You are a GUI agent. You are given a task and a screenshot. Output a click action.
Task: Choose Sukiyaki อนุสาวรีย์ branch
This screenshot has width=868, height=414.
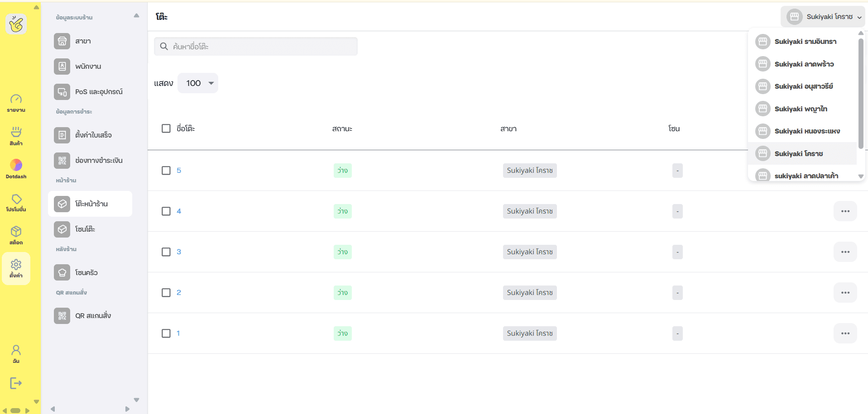pos(802,86)
